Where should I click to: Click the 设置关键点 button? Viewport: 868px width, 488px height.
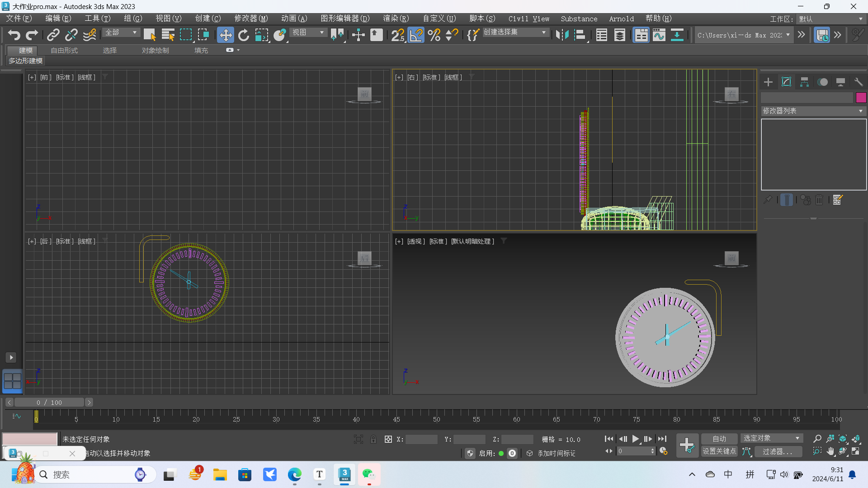click(x=719, y=451)
